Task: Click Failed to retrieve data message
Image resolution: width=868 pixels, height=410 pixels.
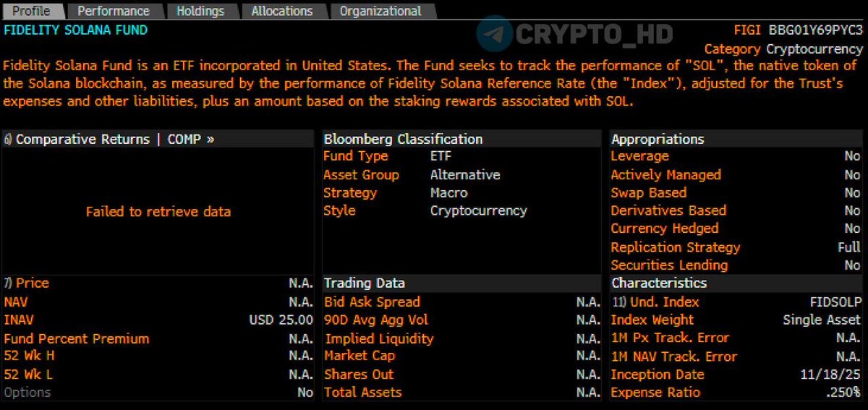Action: [158, 212]
